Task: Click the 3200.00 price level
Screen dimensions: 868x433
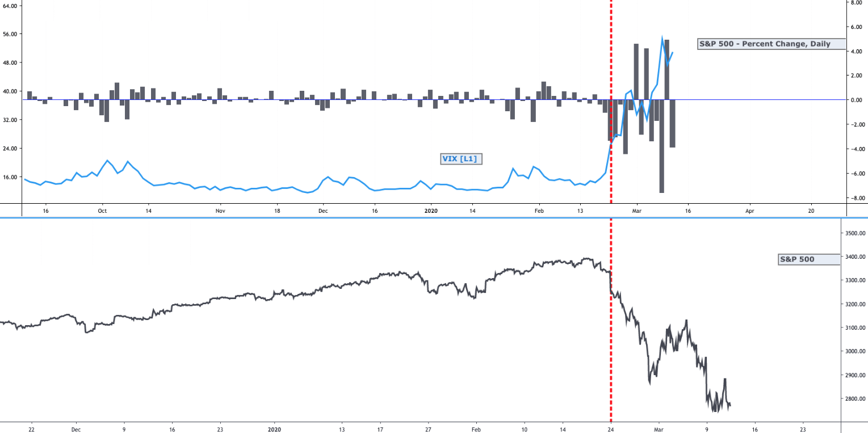Action: pos(855,304)
